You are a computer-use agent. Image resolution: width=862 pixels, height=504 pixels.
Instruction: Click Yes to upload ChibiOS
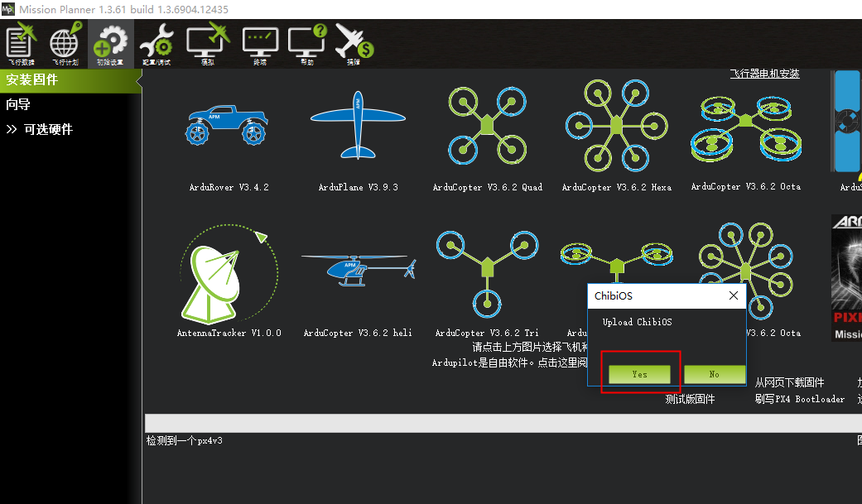[x=639, y=374]
